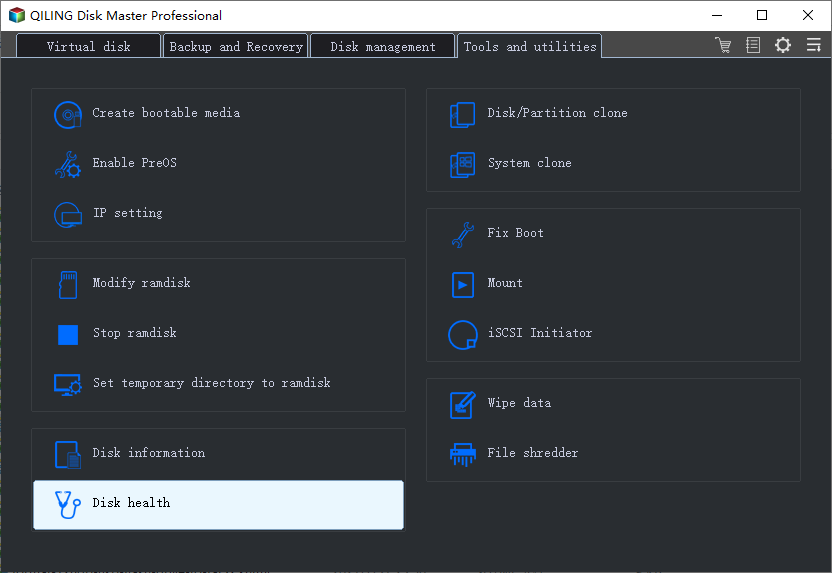Click the Enable PreOS wrench-gear icon
This screenshot has width=832, height=573.
(x=68, y=164)
